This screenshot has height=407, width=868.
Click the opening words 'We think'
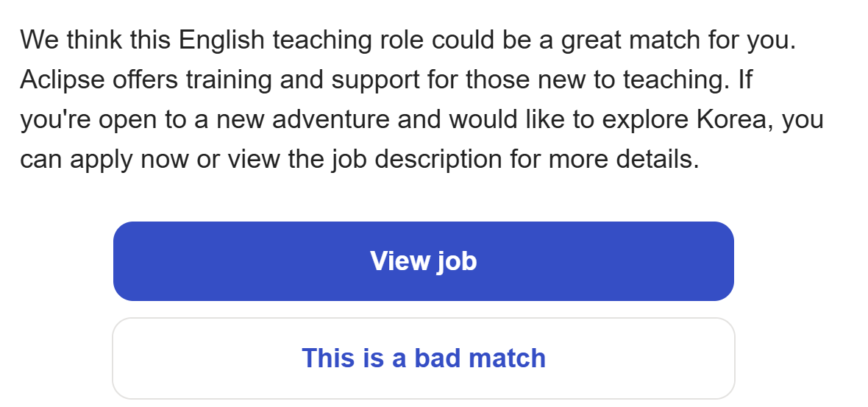coord(71,40)
